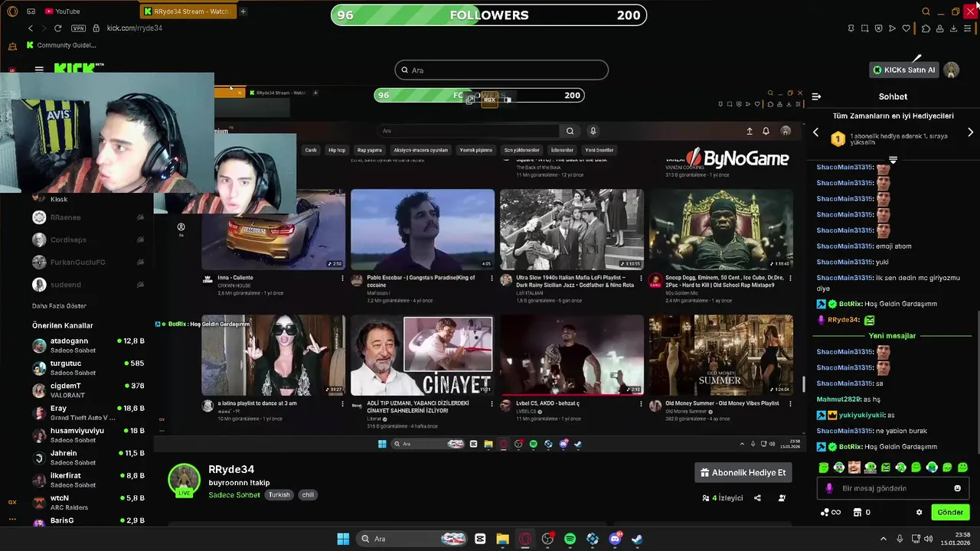Screen dimensions: 980x551
Task: Click the heart bookmark icon in toolbar
Action: (x=906, y=28)
